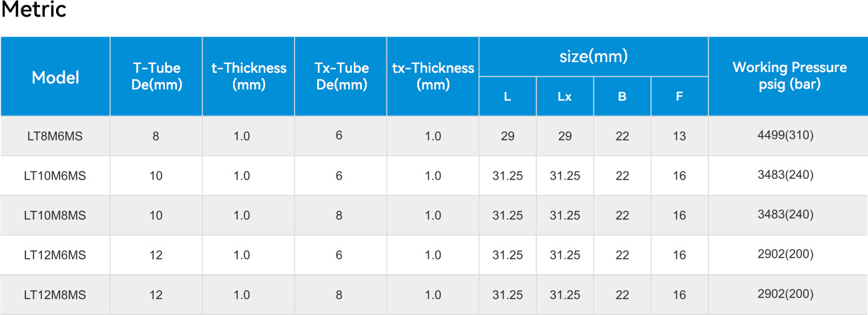Image resolution: width=868 pixels, height=315 pixels.
Task: Click the tx-Thickness (mm) header
Action: (x=433, y=77)
